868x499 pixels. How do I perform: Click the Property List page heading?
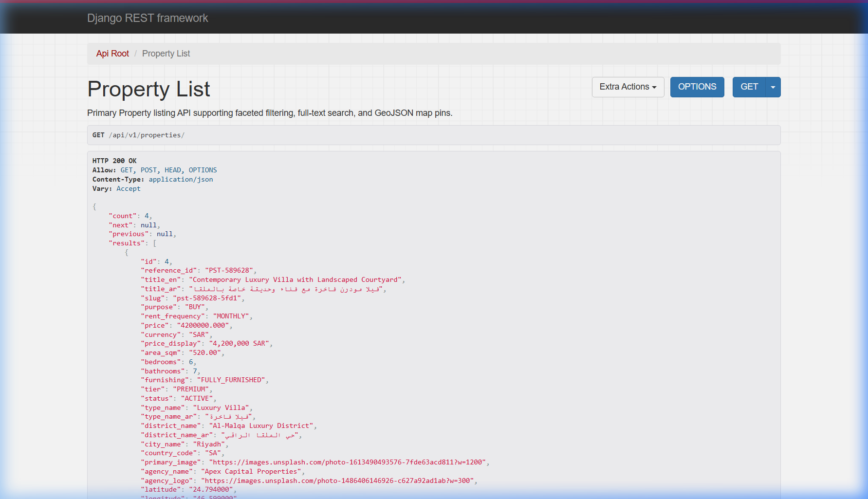(148, 89)
